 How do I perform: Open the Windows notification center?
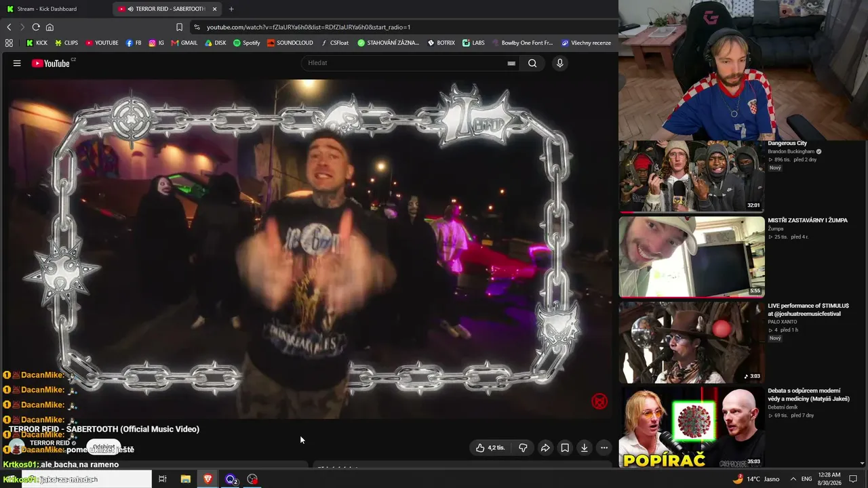pyautogui.click(x=853, y=479)
